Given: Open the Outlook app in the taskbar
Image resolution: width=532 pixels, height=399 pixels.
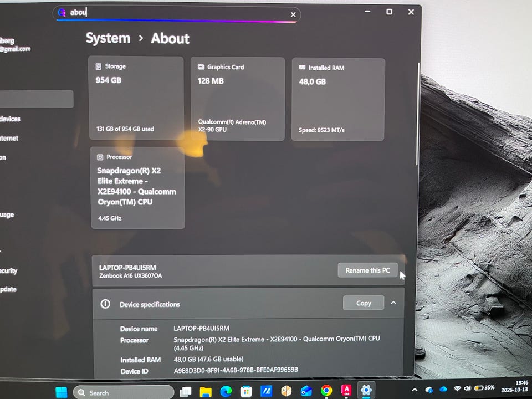Looking at the screenshot, I should pyautogui.click(x=306, y=391).
